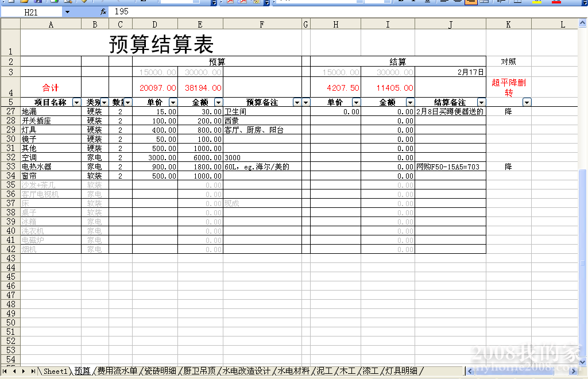Expand the 类别 column filter dropdown
Image resolution: width=588 pixels, height=379 pixels.
pyautogui.click(x=105, y=102)
